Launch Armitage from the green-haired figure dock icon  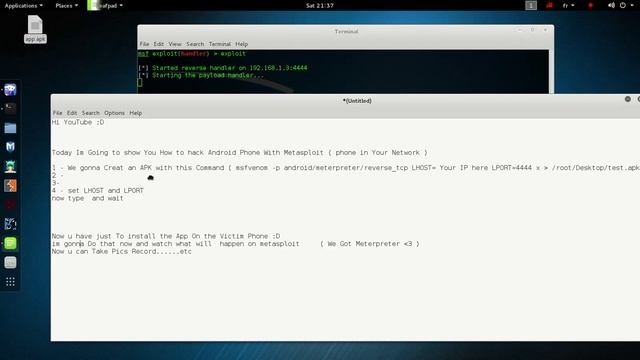10,166
